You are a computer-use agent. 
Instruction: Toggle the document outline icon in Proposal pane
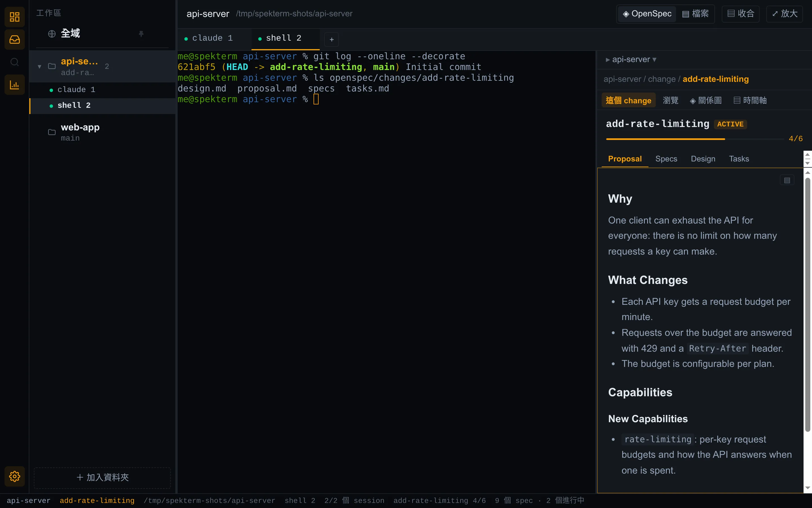click(787, 180)
